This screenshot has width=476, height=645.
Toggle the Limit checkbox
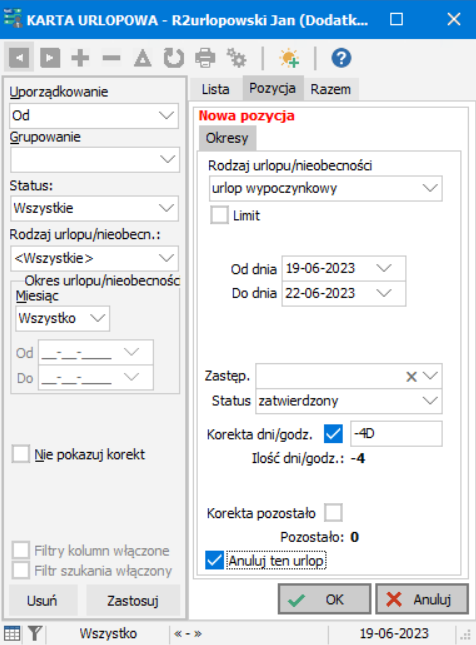click(x=219, y=215)
